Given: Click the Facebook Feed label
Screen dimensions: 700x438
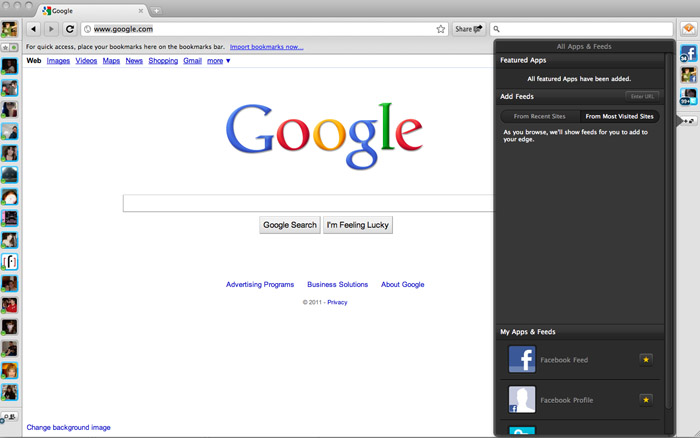Looking at the screenshot, I should [x=564, y=360].
